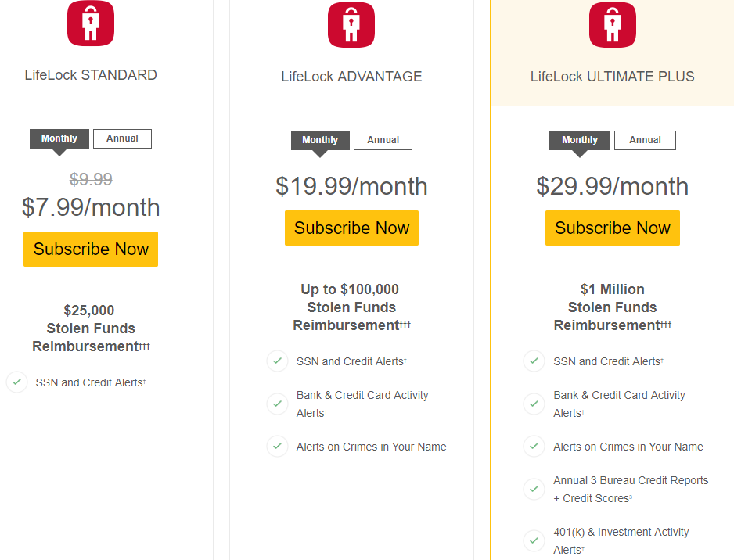The width and height of the screenshot is (734, 560).
Task: Switch the Advantage plan to Annual billing
Action: click(383, 140)
